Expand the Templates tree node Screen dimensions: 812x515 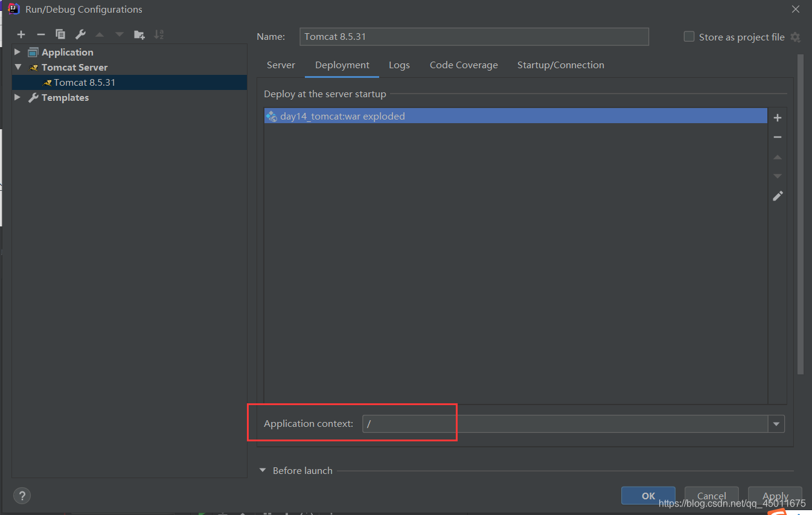click(18, 97)
